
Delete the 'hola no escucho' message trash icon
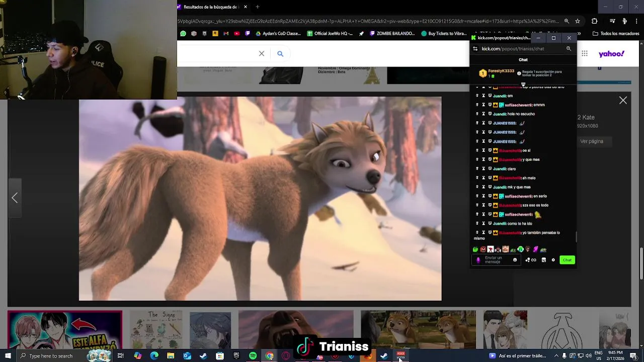[x=477, y=114]
